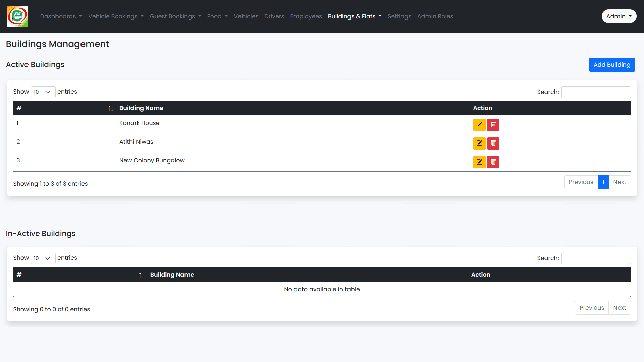This screenshot has height=362, width=644.
Task: Delete the Konark House building
Action: pos(493,125)
